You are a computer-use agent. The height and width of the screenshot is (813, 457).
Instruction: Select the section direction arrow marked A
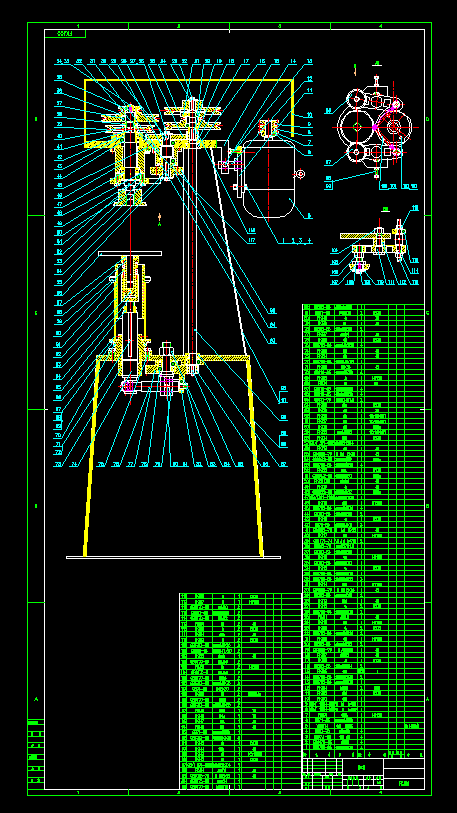[160, 219]
